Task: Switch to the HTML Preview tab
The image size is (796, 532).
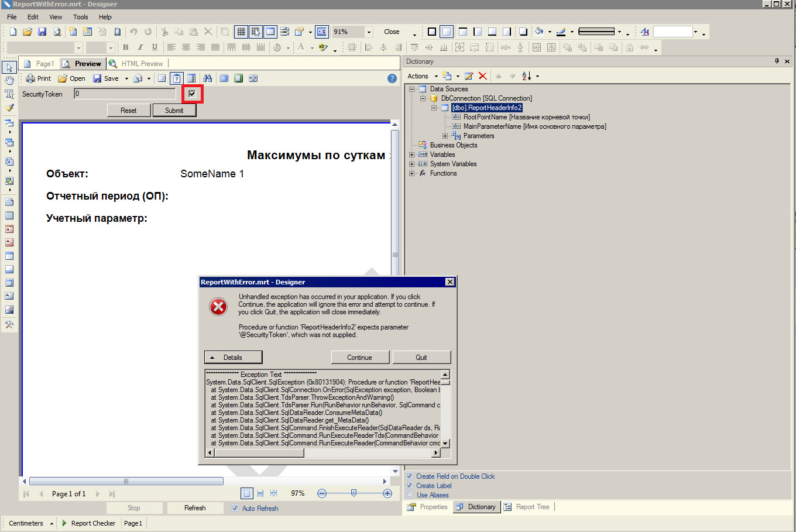Action: tap(136, 63)
